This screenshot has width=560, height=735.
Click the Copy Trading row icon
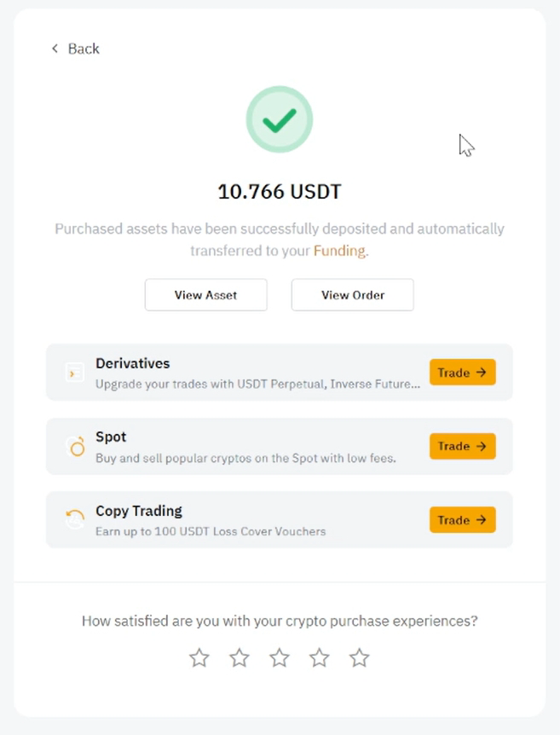75,519
